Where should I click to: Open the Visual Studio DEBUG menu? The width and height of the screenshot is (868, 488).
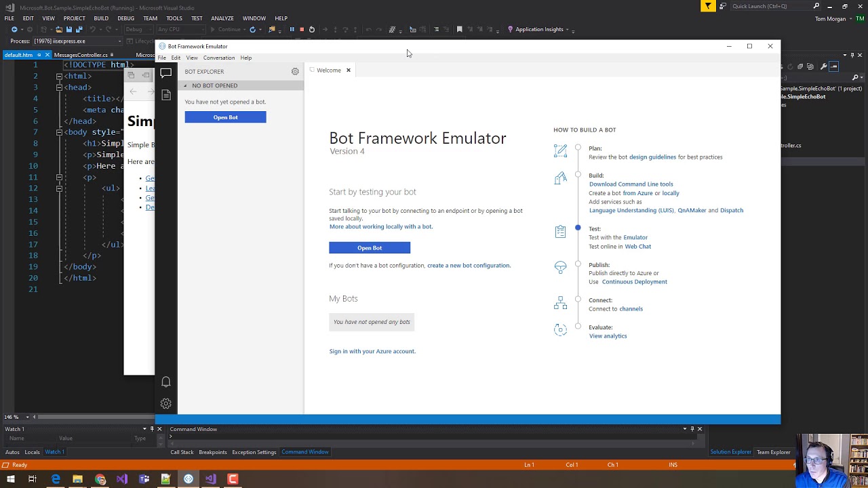(x=126, y=18)
